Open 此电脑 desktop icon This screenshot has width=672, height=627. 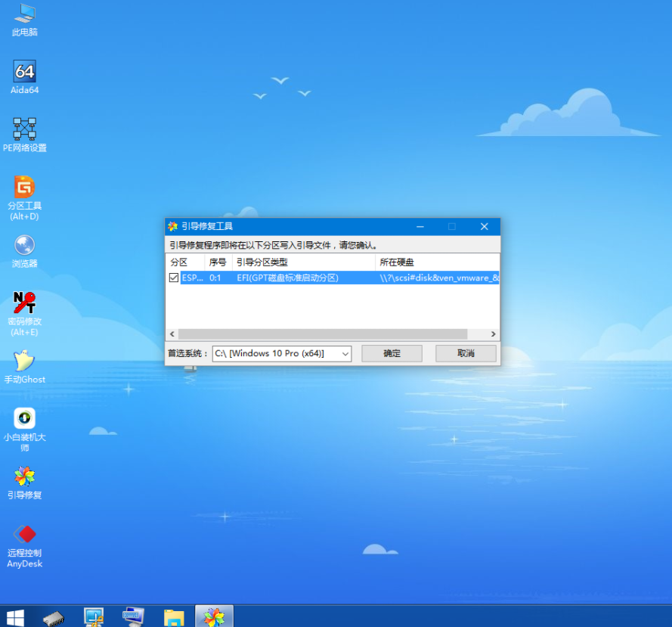pos(25,14)
